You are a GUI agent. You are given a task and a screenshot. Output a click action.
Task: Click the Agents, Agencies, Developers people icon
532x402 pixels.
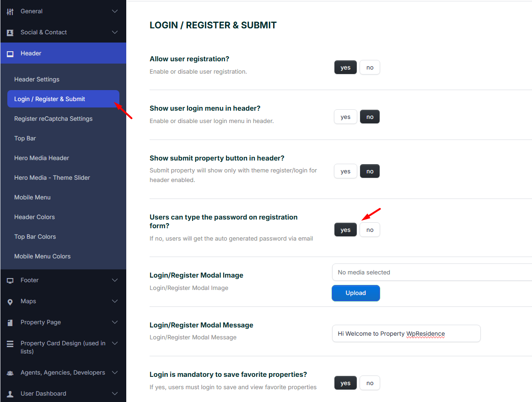[x=10, y=373]
